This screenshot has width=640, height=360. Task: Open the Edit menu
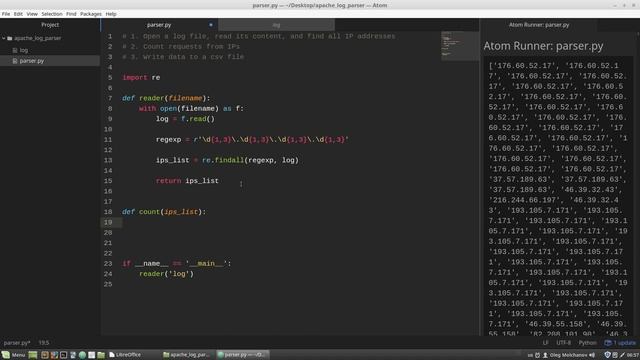point(18,14)
